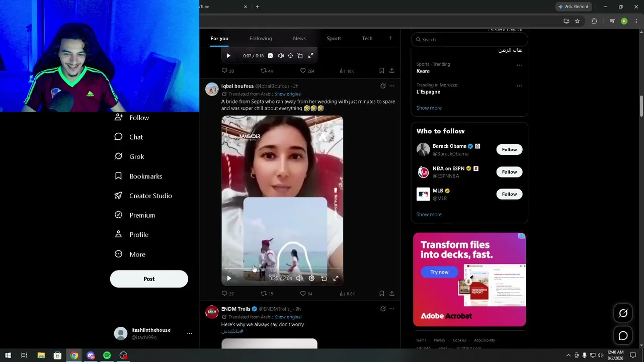644x362 pixels.
Task: Open more options on ENDM Trolls post
Action: (392, 309)
